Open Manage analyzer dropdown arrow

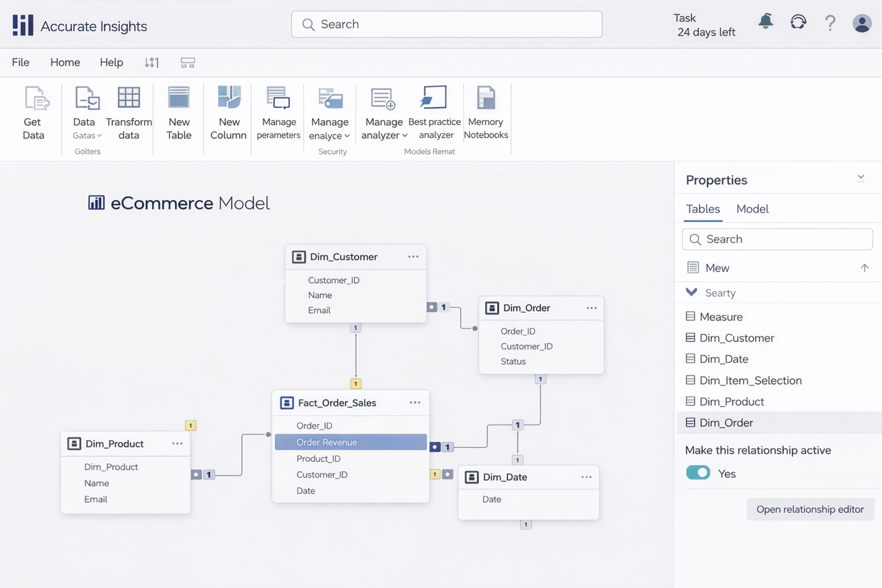click(404, 135)
